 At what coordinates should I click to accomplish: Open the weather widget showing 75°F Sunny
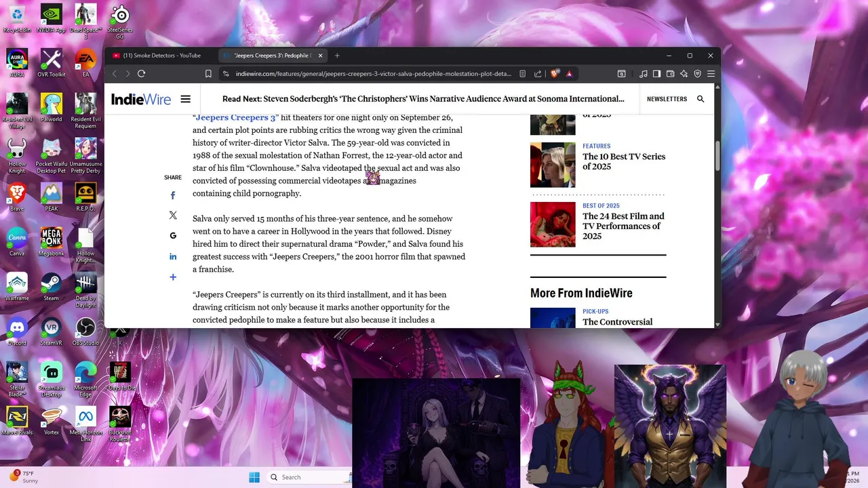pyautogui.click(x=24, y=476)
